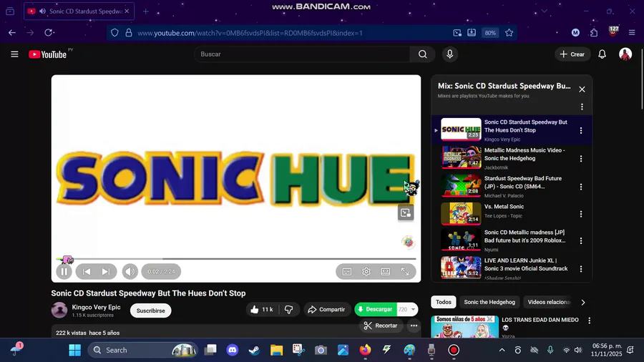Open options for Sonic CD Stardust Speedway playlist item

click(581, 130)
